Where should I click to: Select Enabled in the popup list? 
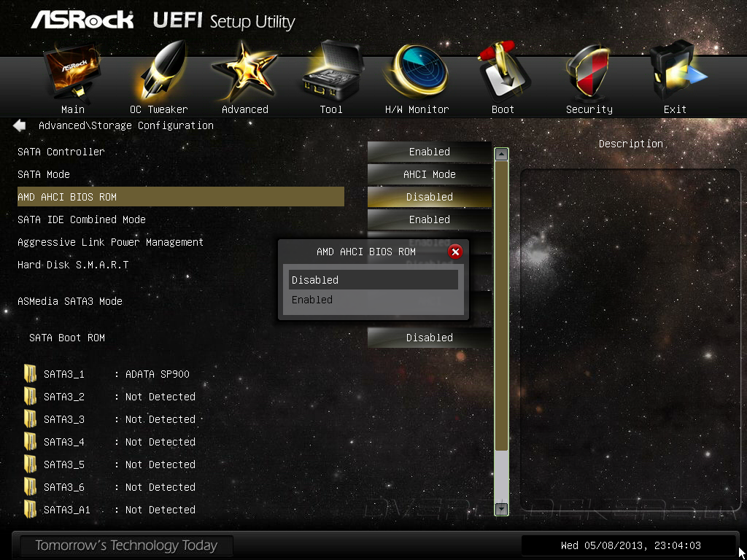point(373,300)
